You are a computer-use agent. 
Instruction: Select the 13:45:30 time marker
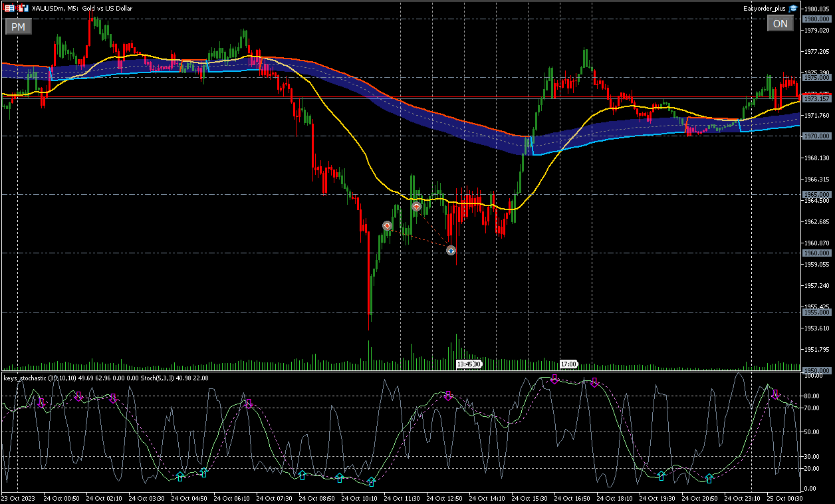click(469, 364)
